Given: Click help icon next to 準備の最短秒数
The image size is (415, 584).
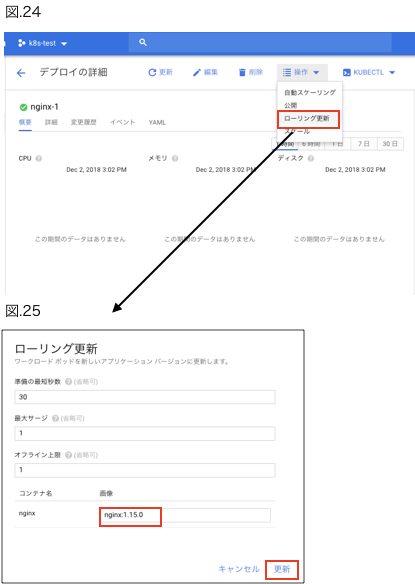Looking at the screenshot, I should click(68, 382).
